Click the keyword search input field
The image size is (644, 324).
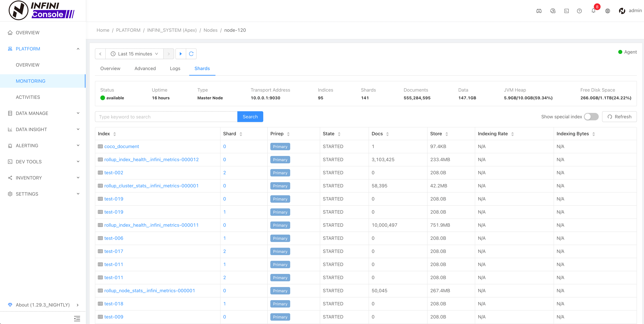(166, 117)
